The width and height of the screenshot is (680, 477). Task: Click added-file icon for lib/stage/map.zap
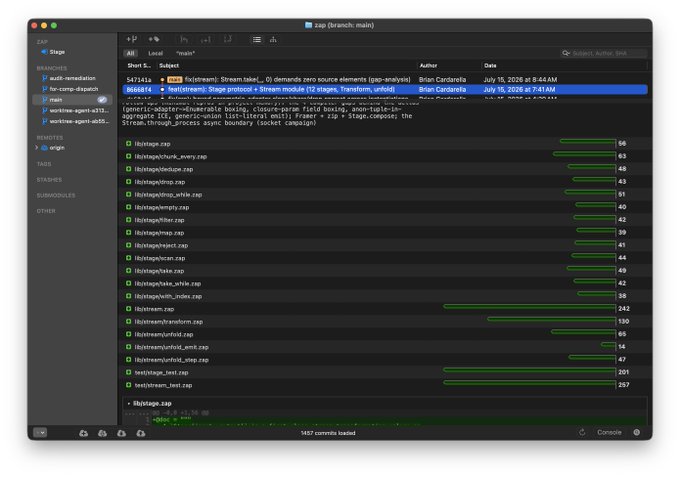[128, 232]
